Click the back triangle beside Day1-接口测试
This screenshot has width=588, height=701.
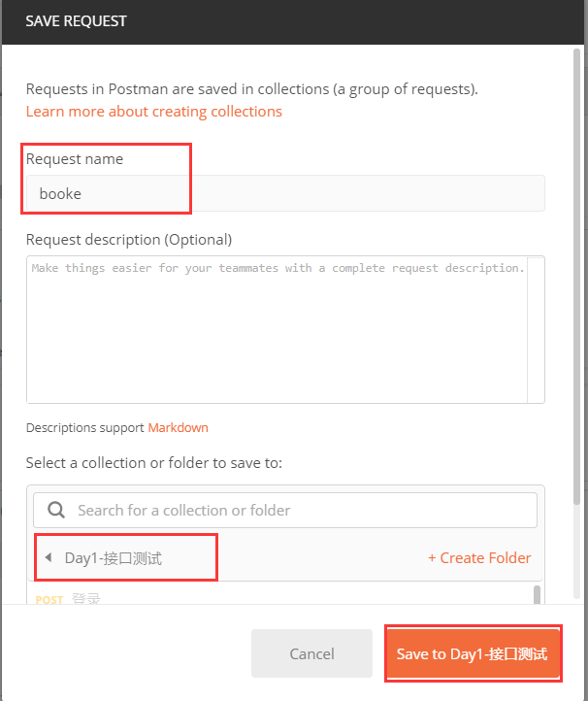pos(48,557)
